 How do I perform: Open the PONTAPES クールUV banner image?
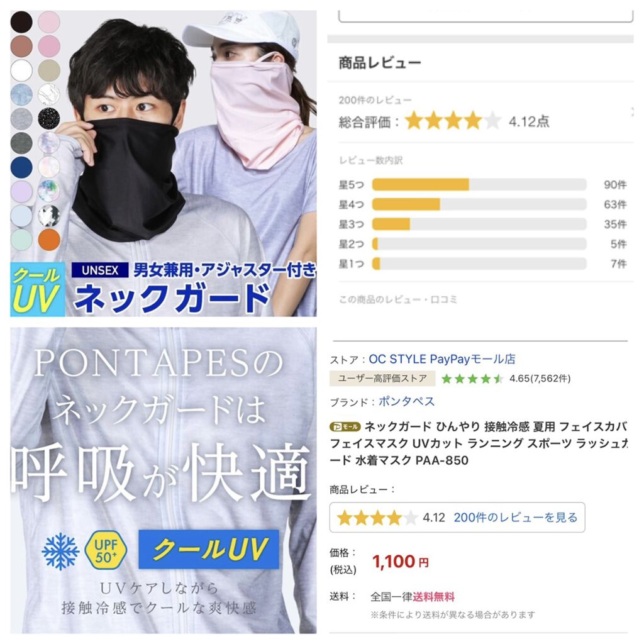(164, 480)
